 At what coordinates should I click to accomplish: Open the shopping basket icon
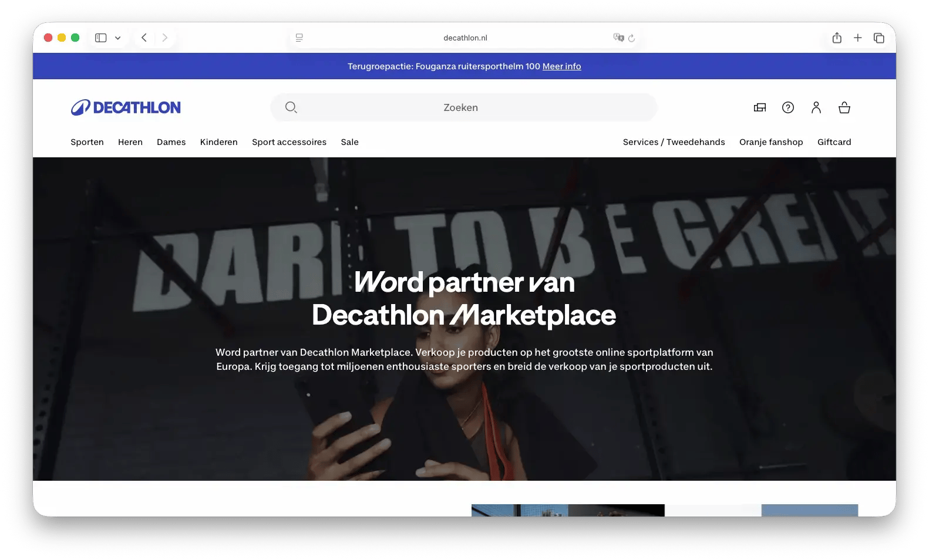pos(844,107)
